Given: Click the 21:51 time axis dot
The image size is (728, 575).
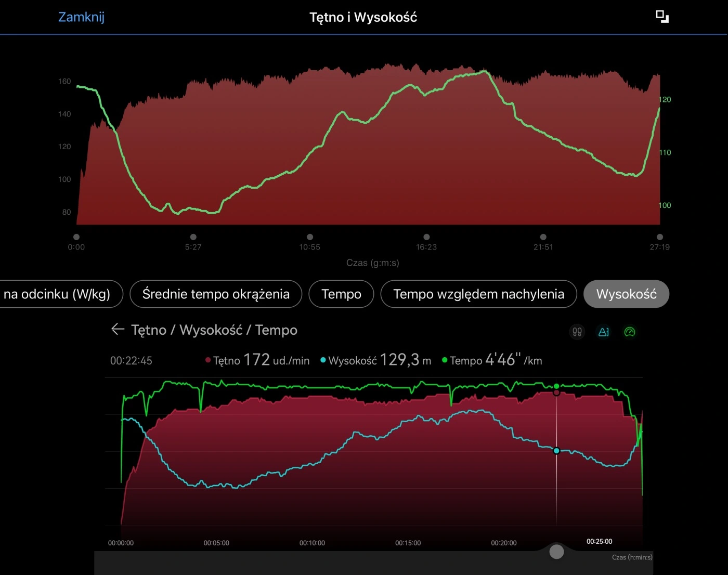Looking at the screenshot, I should tap(543, 237).
